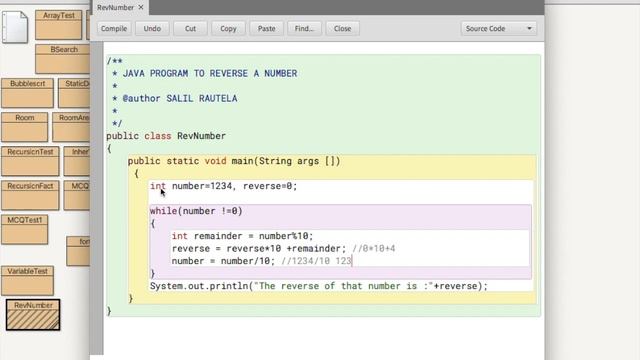The width and height of the screenshot is (640, 360).
Task: Select the partially hidden RoomAre class box
Action: pos(71,127)
